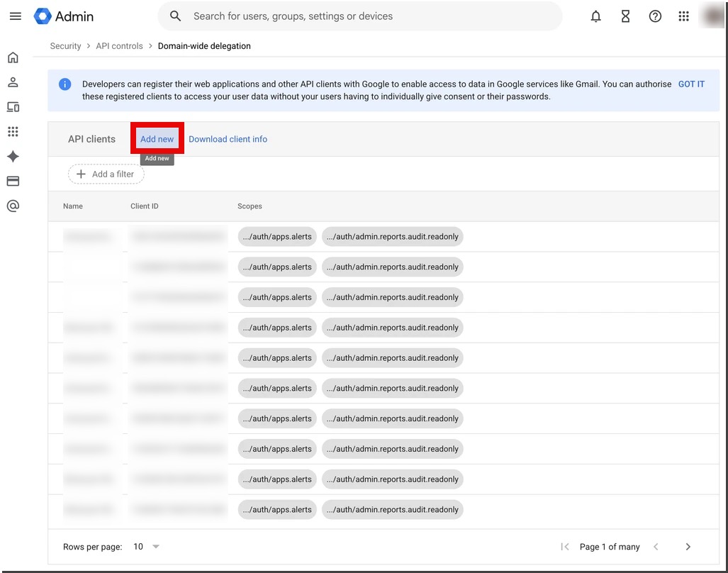Click the Page 1 of many label

click(x=610, y=547)
